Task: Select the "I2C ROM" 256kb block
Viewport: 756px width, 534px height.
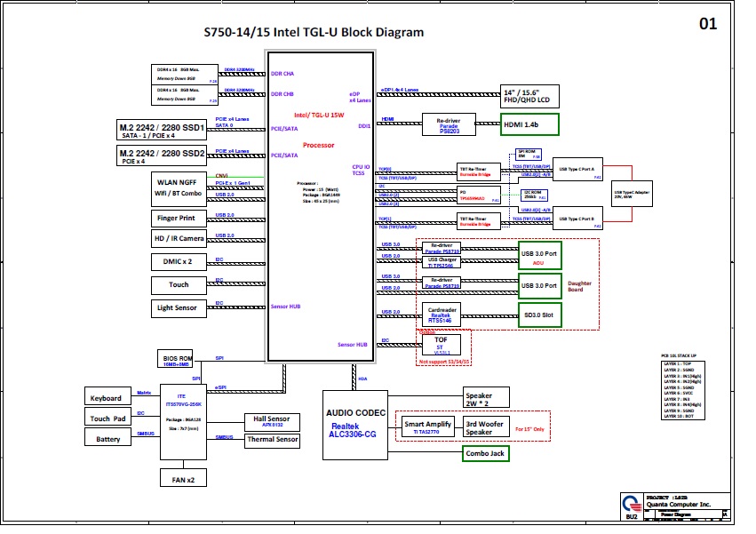Action: (534, 195)
